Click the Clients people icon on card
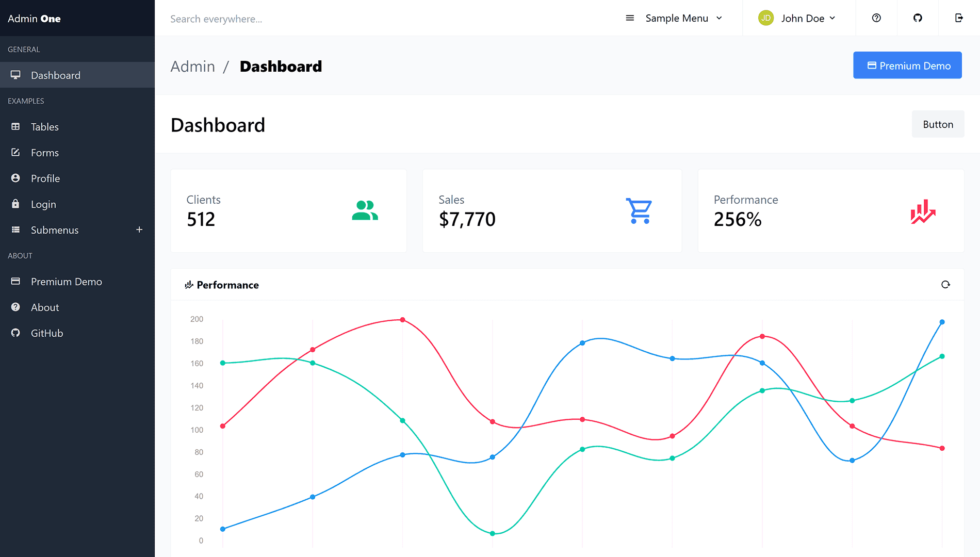Image resolution: width=980 pixels, height=557 pixels. click(365, 209)
